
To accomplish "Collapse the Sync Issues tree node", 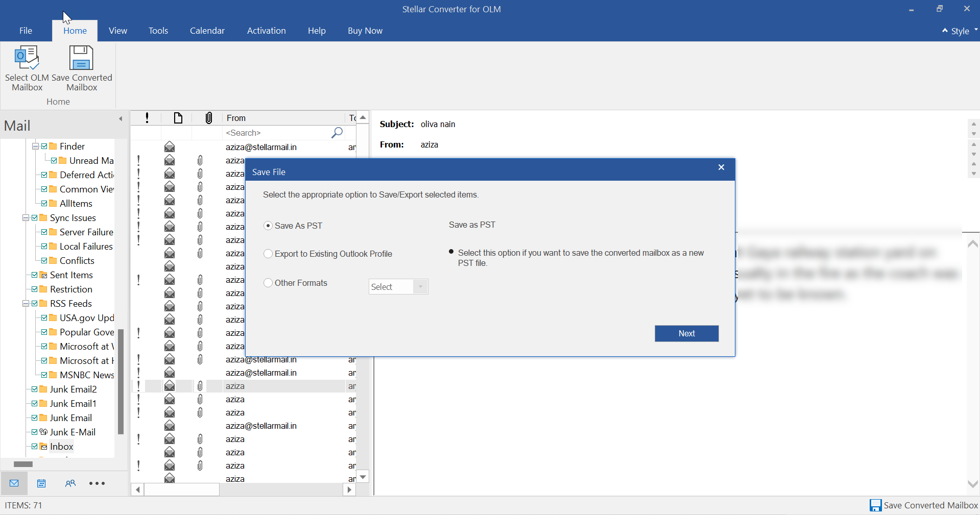I will (26, 218).
